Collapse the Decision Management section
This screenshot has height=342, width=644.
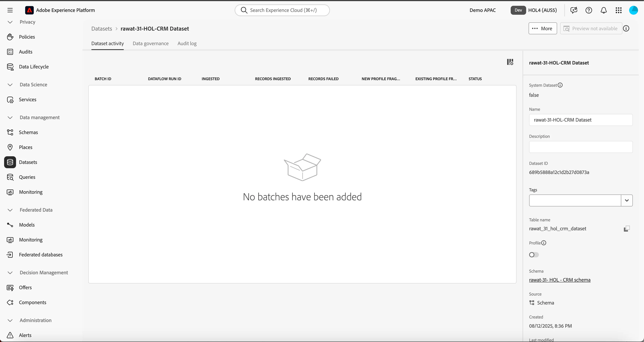click(10, 273)
